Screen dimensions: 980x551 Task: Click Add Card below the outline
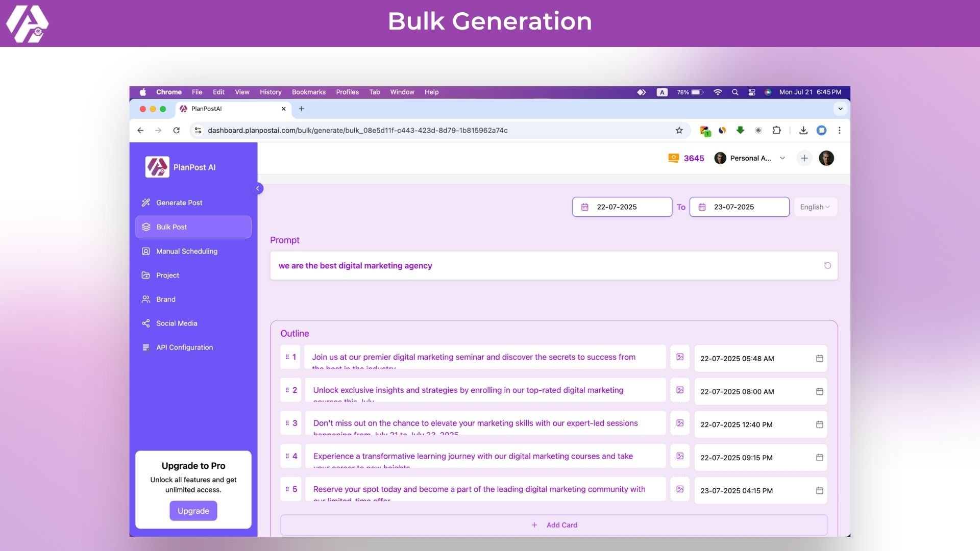point(554,525)
